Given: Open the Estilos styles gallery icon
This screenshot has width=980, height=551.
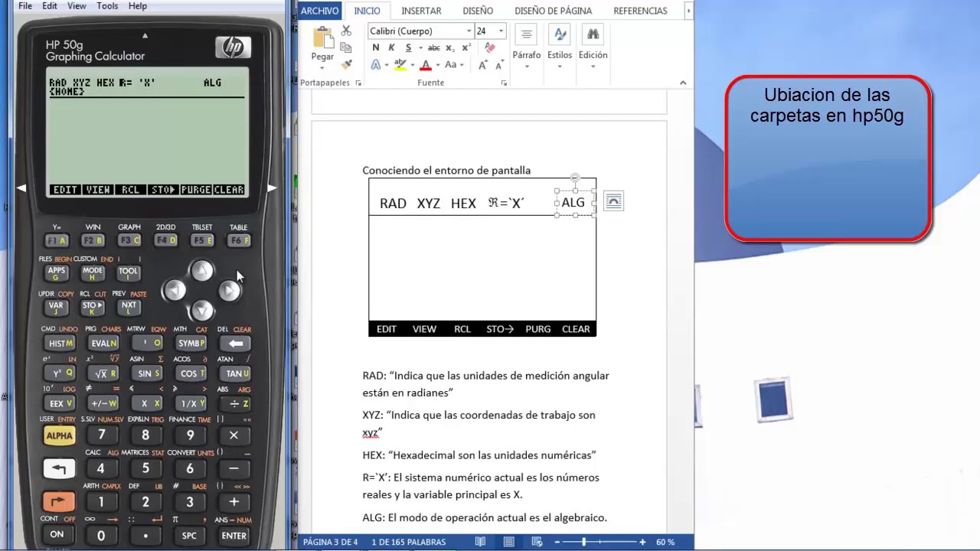Looking at the screenshot, I should coord(560,34).
